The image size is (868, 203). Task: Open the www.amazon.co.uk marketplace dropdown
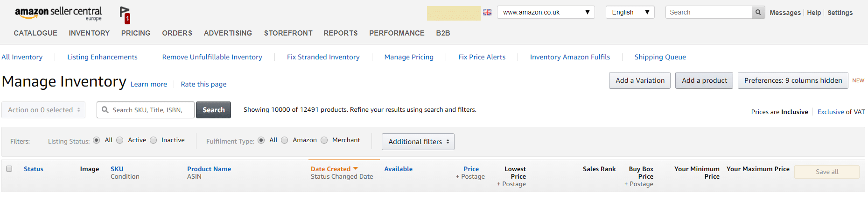point(546,12)
